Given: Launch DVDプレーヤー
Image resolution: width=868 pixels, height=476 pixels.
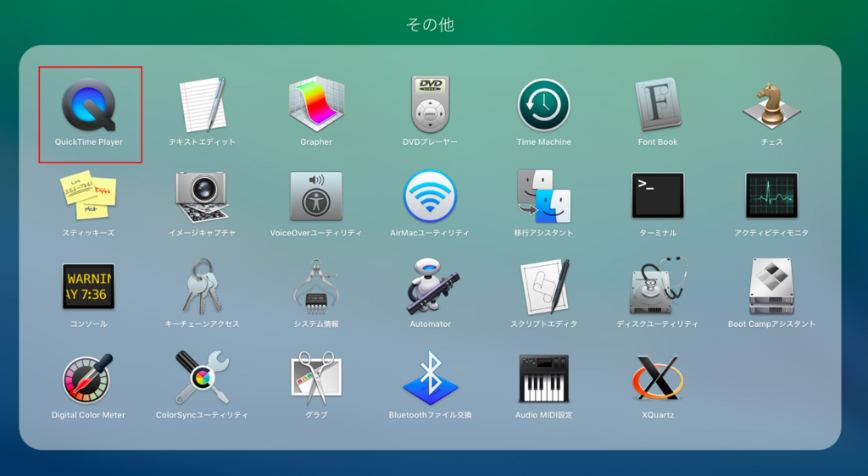Looking at the screenshot, I should [430, 105].
